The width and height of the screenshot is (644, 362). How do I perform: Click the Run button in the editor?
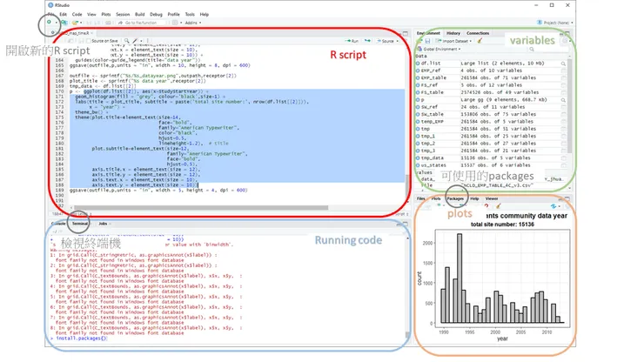click(x=352, y=41)
